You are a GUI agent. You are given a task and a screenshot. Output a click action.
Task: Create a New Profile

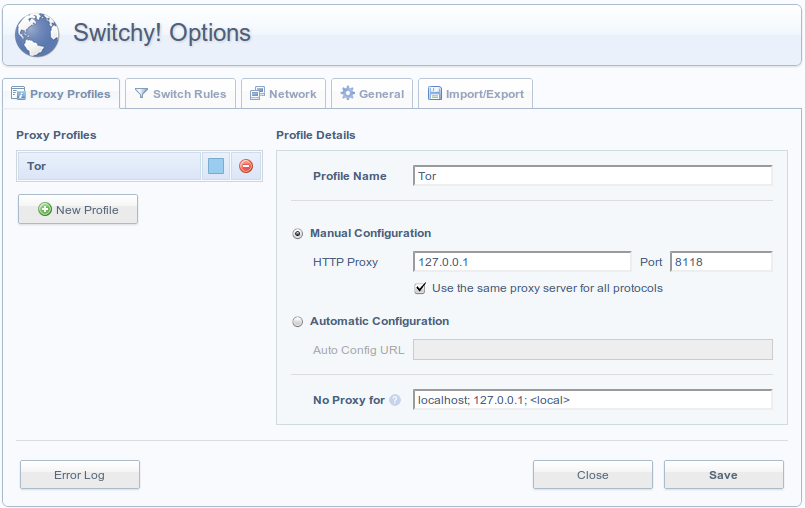click(78, 209)
